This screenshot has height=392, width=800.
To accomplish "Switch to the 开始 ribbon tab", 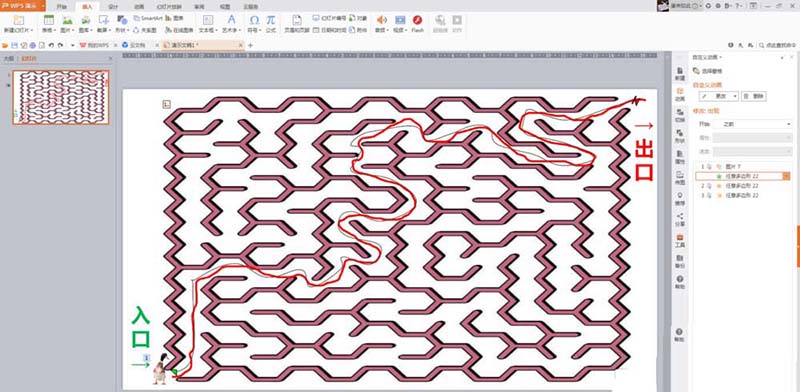I will pyautogui.click(x=61, y=7).
